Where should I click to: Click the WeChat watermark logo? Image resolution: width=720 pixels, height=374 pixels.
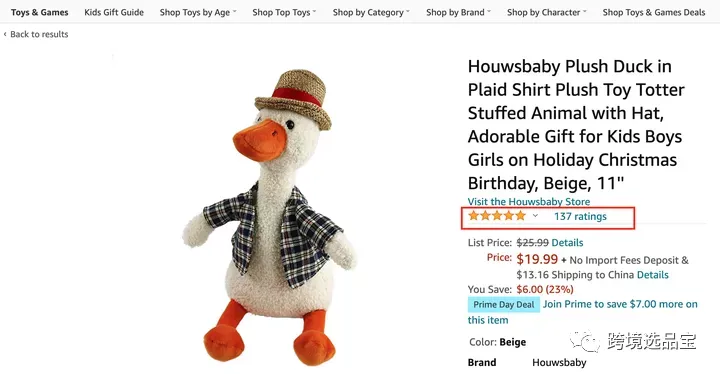coord(585,341)
